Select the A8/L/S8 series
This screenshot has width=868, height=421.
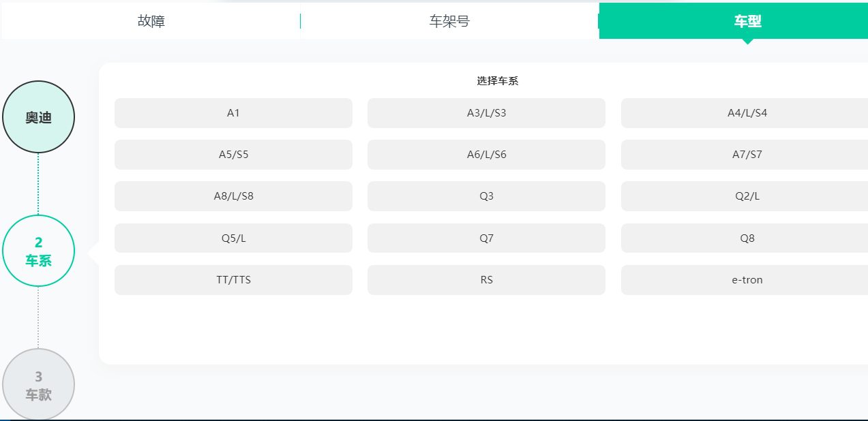coord(233,196)
